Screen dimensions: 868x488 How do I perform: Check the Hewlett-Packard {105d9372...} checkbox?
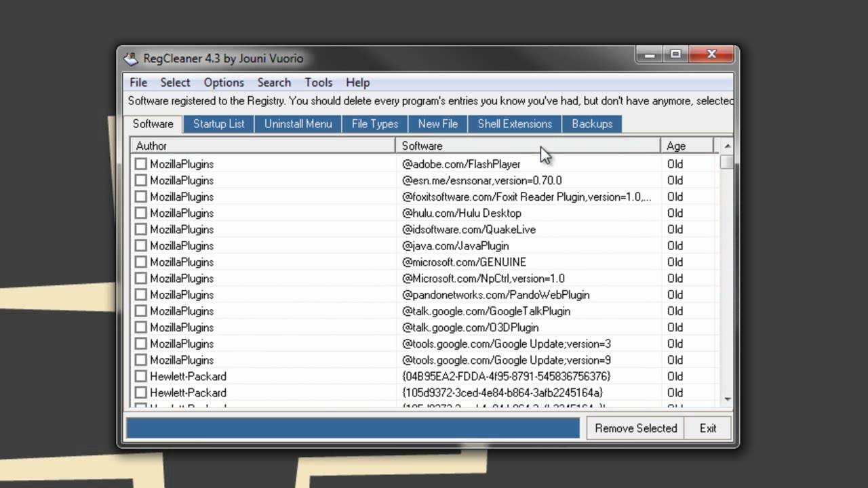point(140,392)
